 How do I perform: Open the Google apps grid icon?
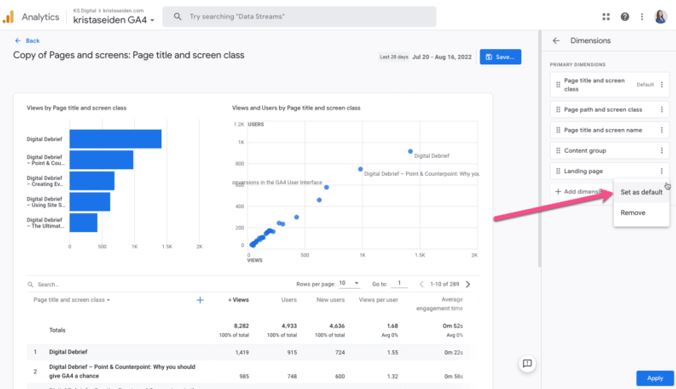tap(606, 17)
